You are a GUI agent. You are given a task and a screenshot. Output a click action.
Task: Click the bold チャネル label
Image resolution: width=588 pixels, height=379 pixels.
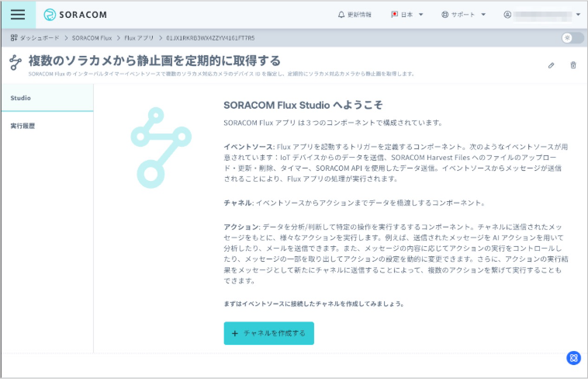coord(238,203)
